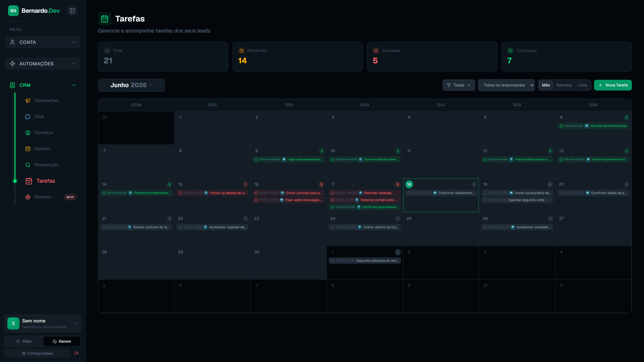Check off 'Revisar contrato de re...' task
This screenshot has width=644, height=362.
tap(104, 227)
